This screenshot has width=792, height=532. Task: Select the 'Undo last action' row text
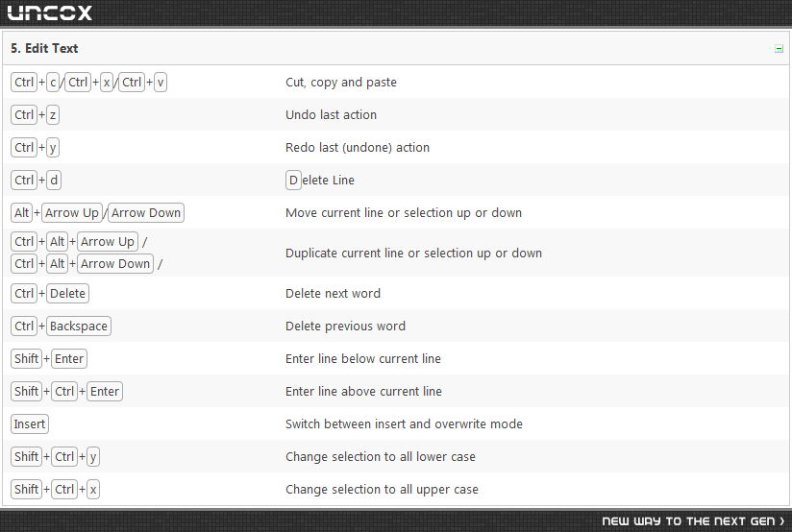coord(331,115)
